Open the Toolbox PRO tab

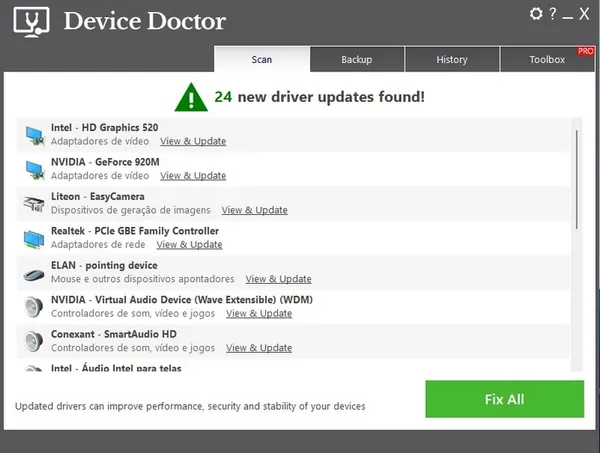coord(547,60)
